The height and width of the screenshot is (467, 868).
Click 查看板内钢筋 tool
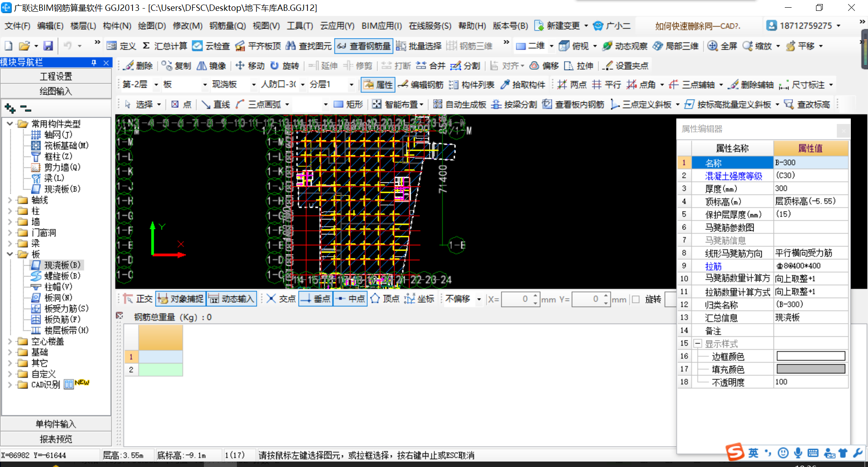[x=573, y=105]
